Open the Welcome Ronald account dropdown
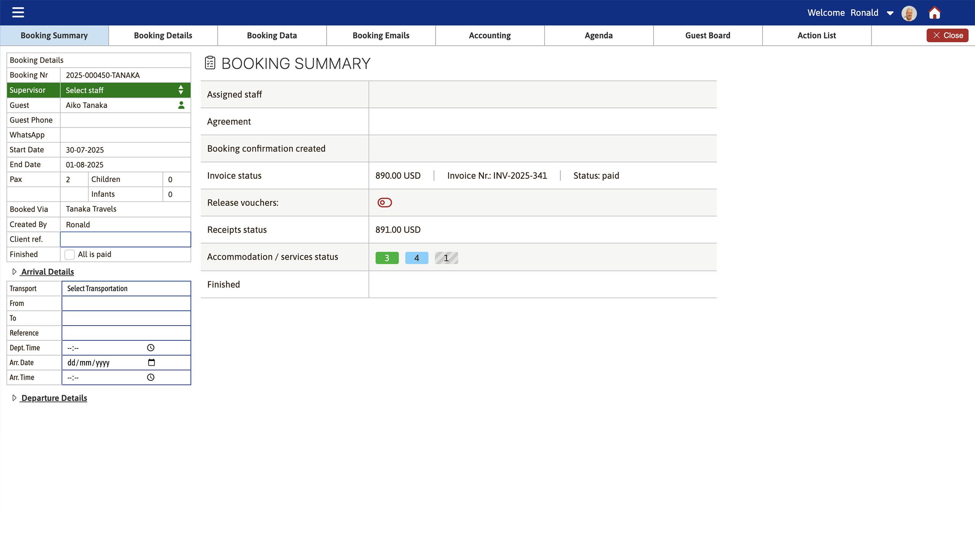 (x=890, y=13)
